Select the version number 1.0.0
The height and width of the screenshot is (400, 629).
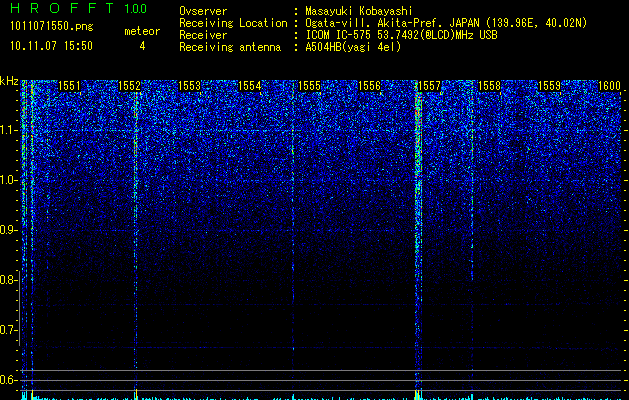coord(136,9)
